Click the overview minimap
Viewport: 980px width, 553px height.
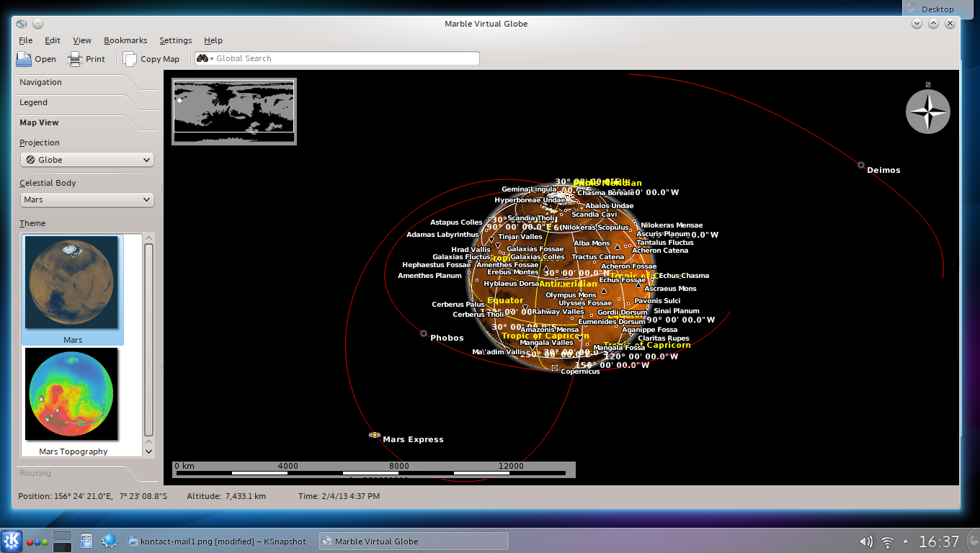[x=234, y=112]
